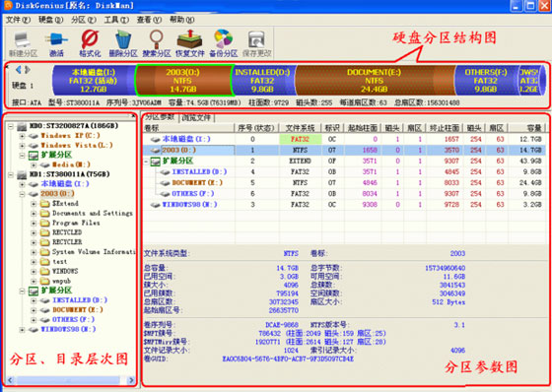Select the wmpub folder
Viewport: 552px width, 392px height.
click(61, 281)
